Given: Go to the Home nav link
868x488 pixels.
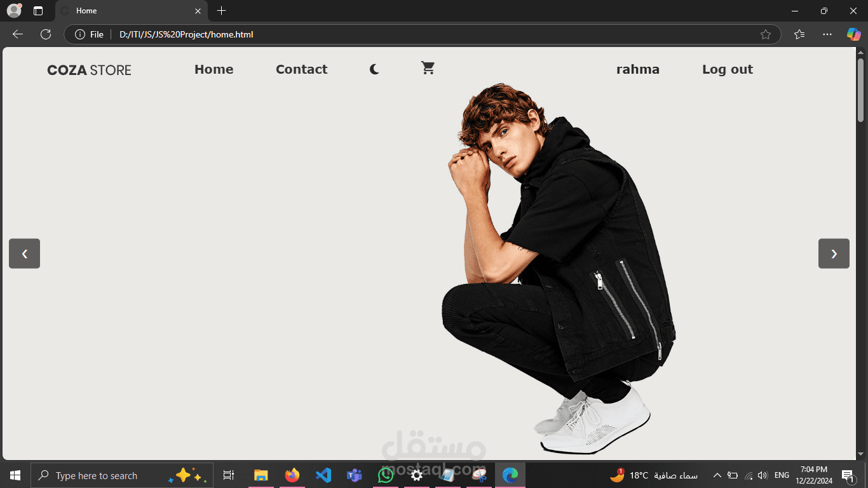Looking at the screenshot, I should pyautogui.click(x=214, y=69).
